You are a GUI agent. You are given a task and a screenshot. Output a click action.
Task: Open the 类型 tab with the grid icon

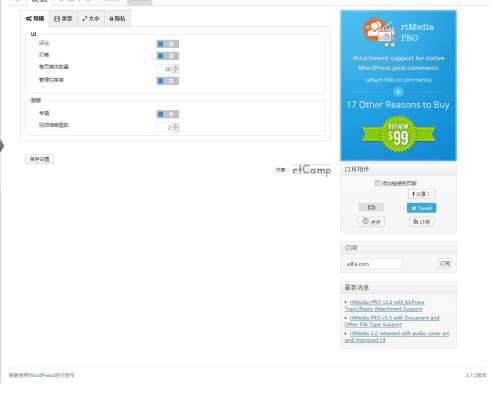[x=63, y=19]
